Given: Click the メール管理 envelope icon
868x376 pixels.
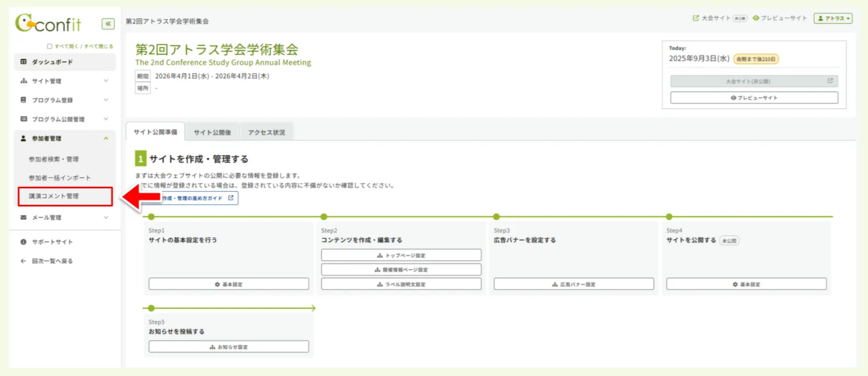Looking at the screenshot, I should click(24, 218).
